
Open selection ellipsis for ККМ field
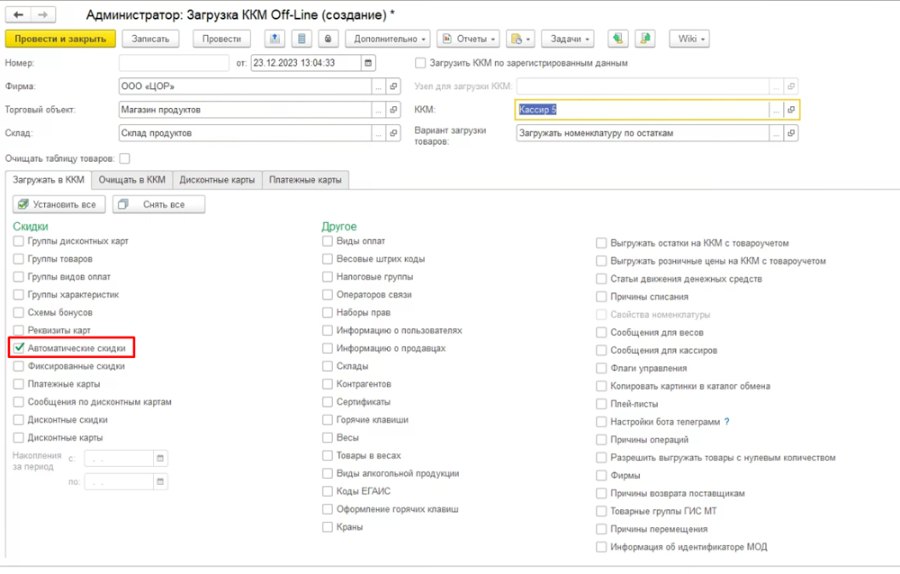pyautogui.click(x=776, y=110)
